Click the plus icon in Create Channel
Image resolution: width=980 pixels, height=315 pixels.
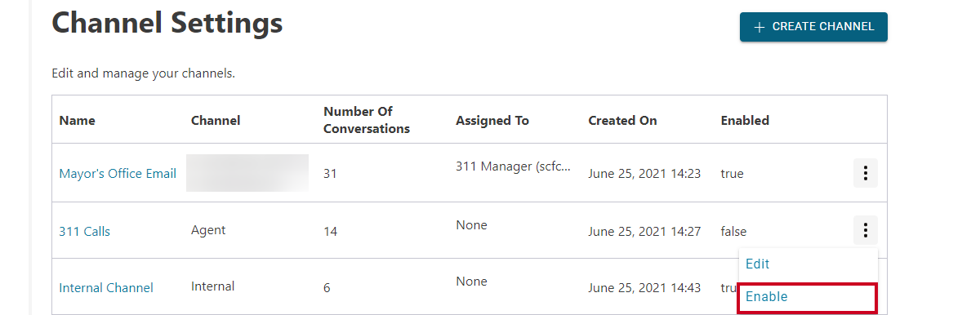759,27
